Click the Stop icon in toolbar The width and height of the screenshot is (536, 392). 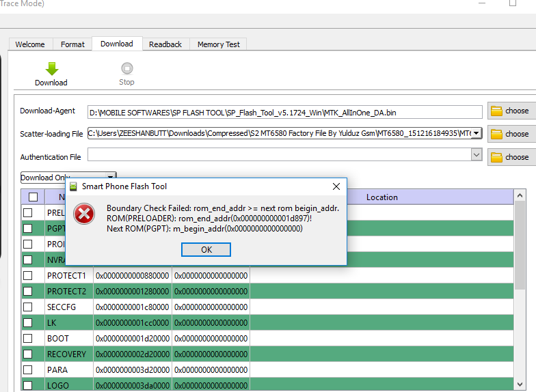126,68
